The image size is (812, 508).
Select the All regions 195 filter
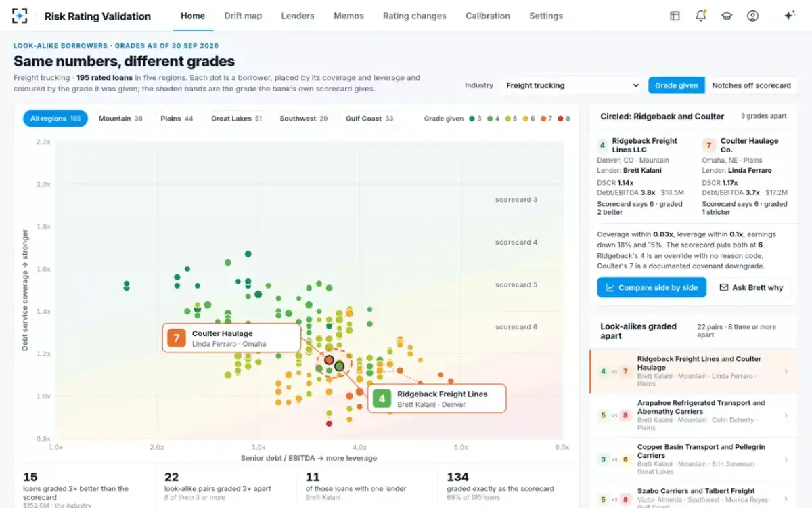55,119
